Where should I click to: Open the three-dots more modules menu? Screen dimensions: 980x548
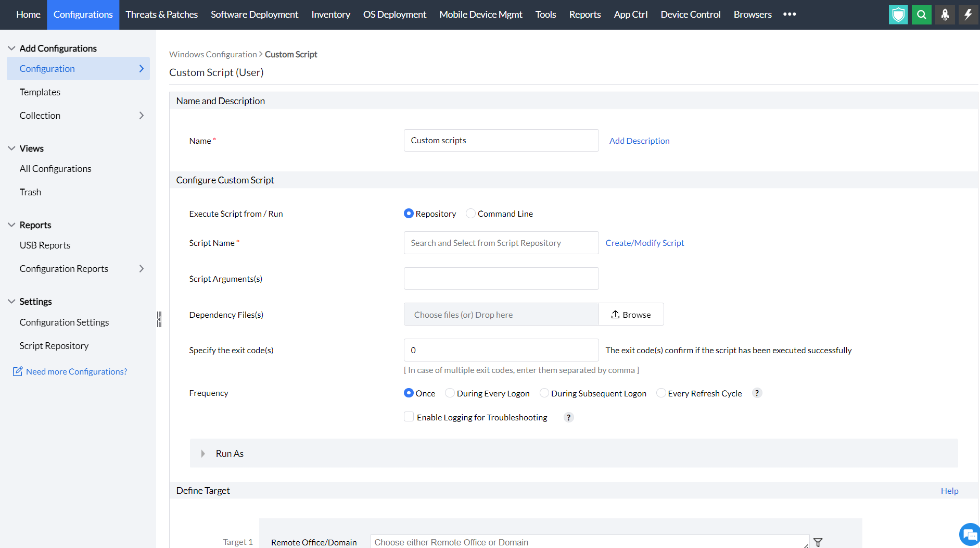pyautogui.click(x=790, y=15)
